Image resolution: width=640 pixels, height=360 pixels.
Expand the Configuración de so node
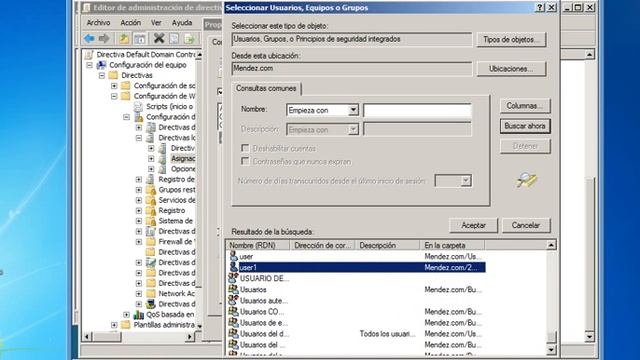[114, 86]
